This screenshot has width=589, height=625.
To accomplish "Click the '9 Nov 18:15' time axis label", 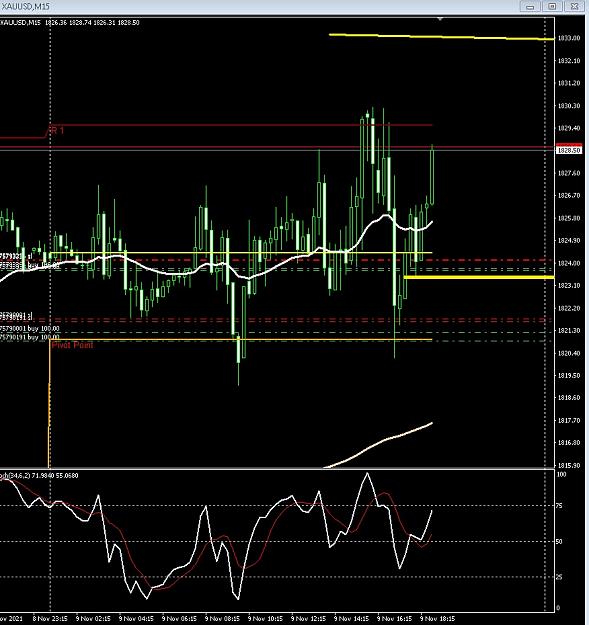I will (438, 619).
